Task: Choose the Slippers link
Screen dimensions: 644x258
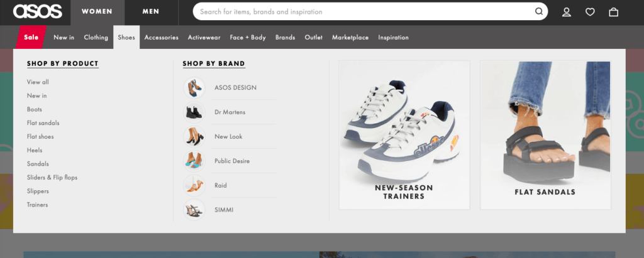Action: (x=38, y=191)
